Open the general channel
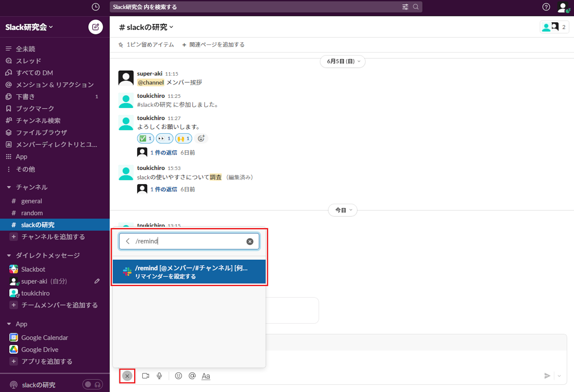The height and width of the screenshot is (392, 574). [31, 201]
